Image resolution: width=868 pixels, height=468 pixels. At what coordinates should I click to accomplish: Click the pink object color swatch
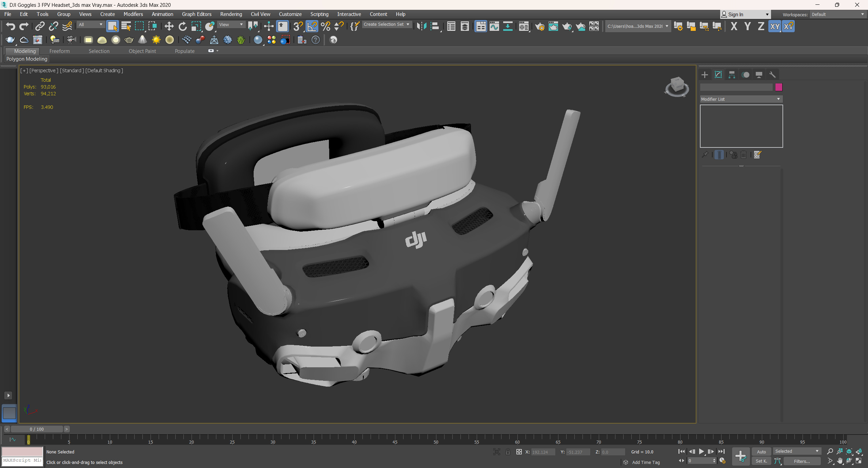tap(779, 87)
